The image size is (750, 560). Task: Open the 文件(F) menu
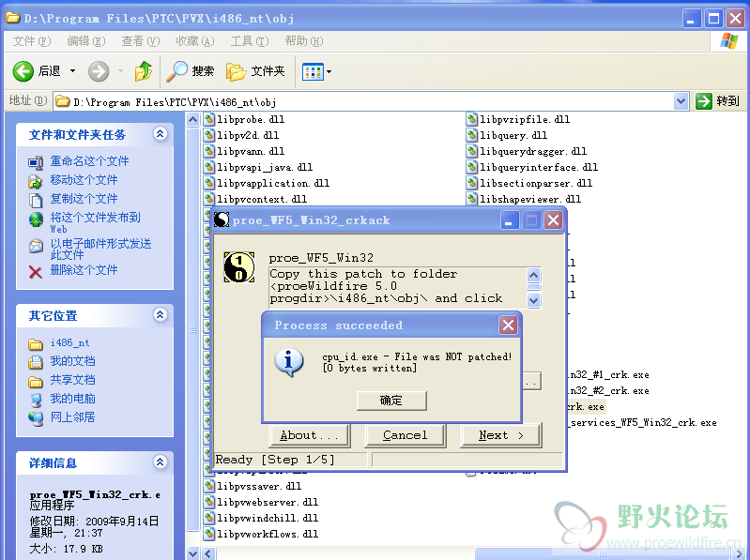[31, 41]
